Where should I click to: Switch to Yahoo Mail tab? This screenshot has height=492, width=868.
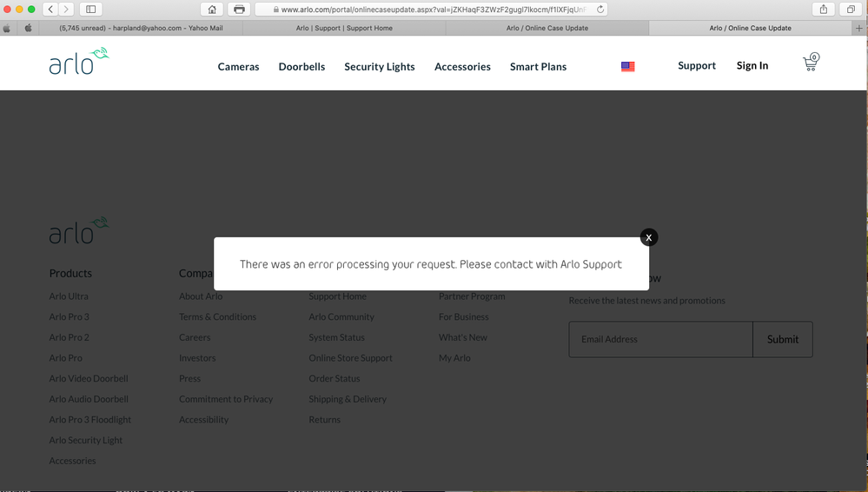pyautogui.click(x=141, y=28)
